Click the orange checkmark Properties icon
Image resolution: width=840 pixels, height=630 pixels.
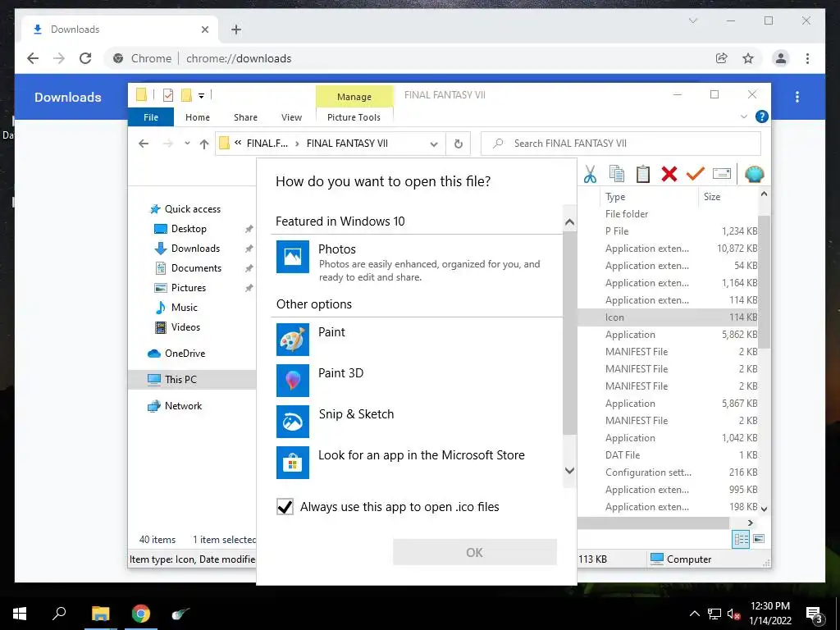point(696,174)
